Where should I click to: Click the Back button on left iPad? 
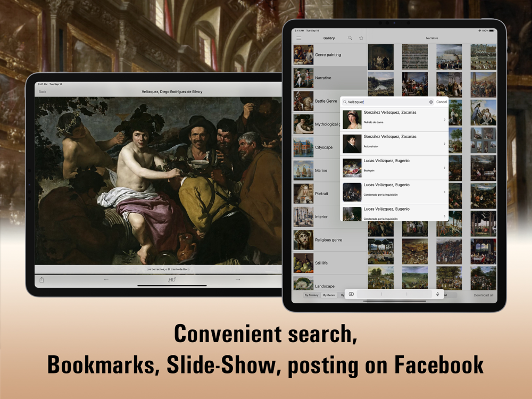[43, 92]
